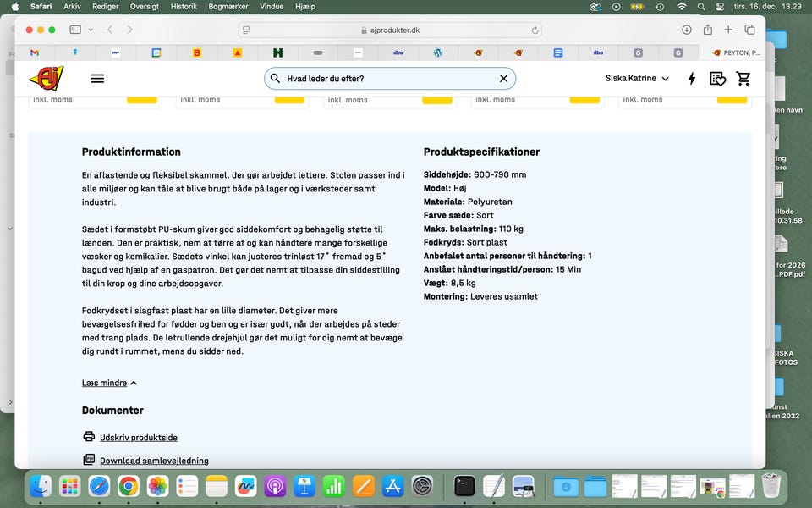Image resolution: width=812 pixels, height=508 pixels.
Task: Show Safari downloads
Action: pyautogui.click(x=687, y=30)
